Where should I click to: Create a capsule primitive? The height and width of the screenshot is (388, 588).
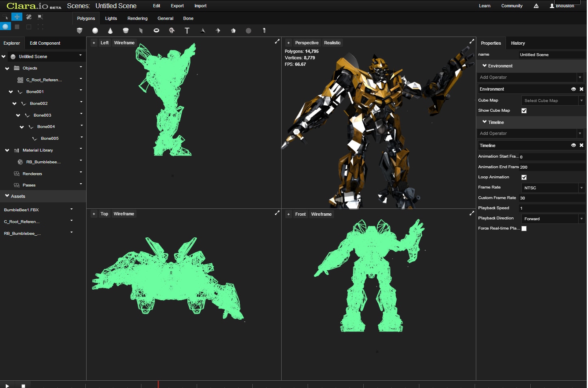(264, 30)
